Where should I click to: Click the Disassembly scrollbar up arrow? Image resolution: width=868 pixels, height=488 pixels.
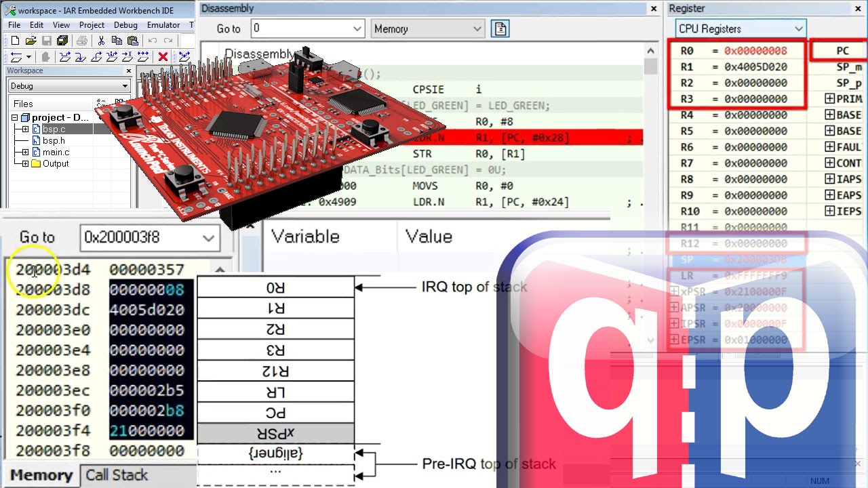pos(651,52)
